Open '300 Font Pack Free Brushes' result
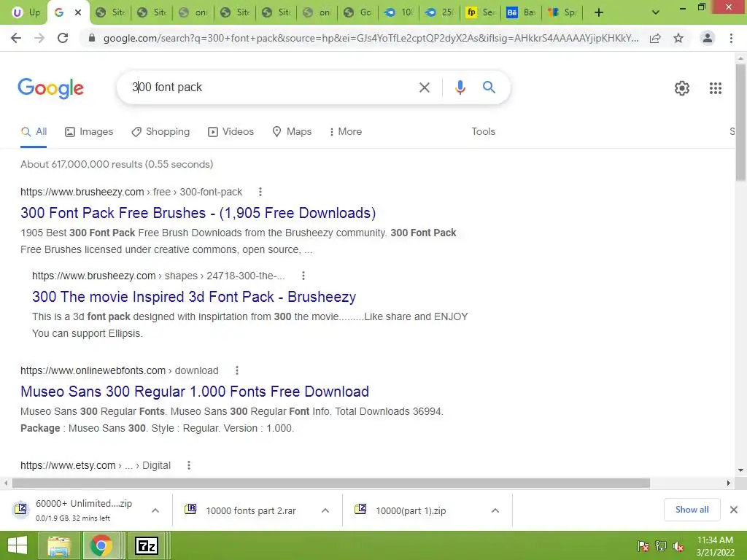The image size is (747, 560). coord(198,213)
